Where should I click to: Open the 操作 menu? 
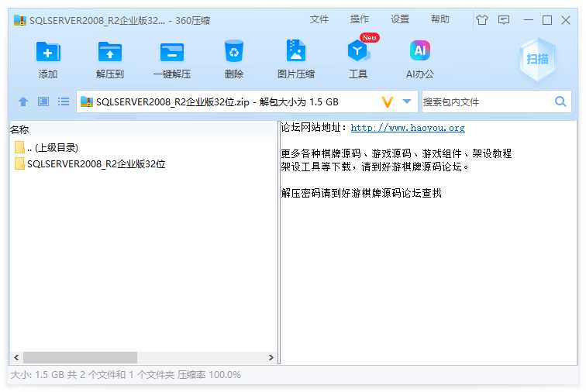[360, 19]
